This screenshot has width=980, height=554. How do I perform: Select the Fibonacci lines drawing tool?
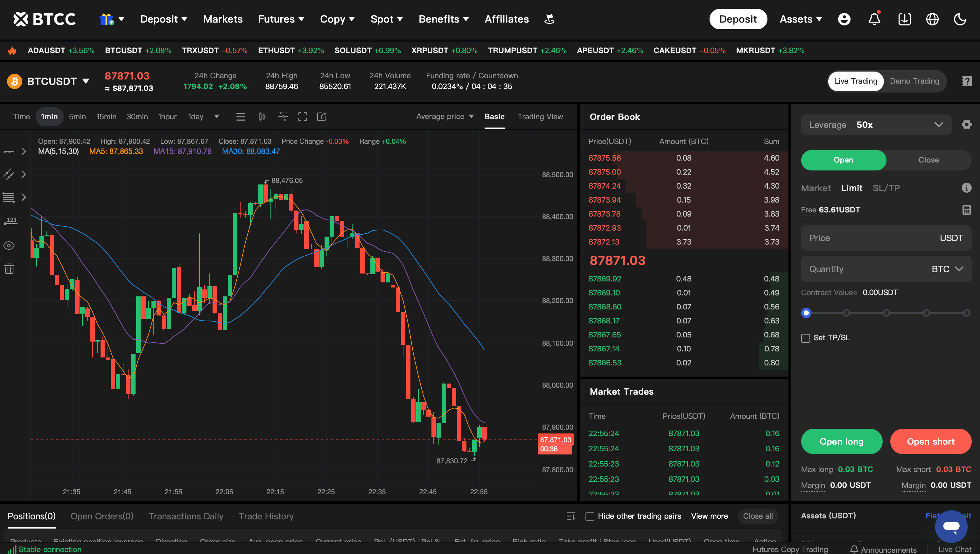coord(9,197)
